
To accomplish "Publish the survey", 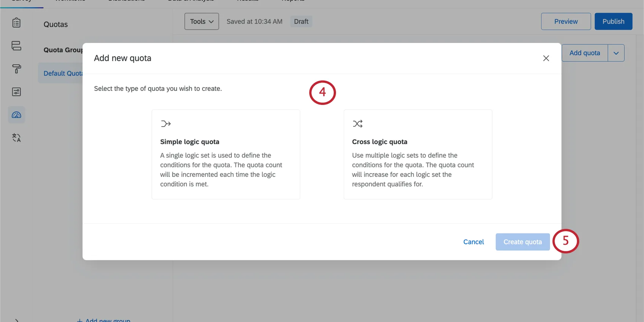I will [613, 22].
